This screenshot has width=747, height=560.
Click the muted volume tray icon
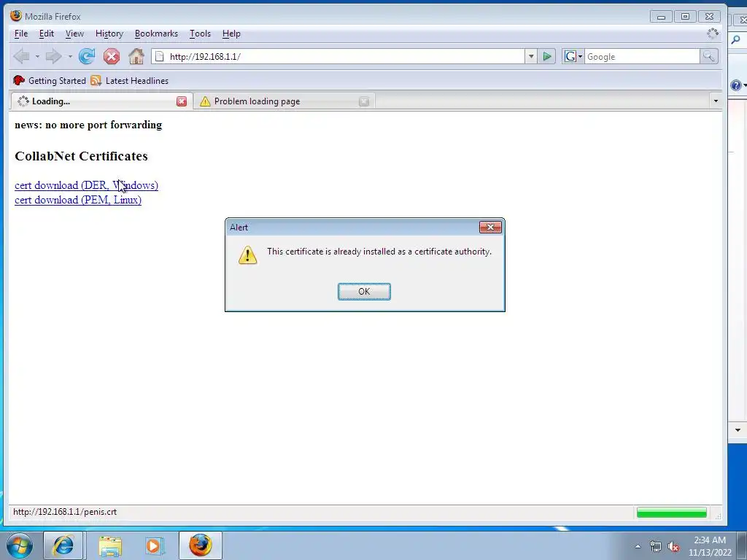pos(673,547)
